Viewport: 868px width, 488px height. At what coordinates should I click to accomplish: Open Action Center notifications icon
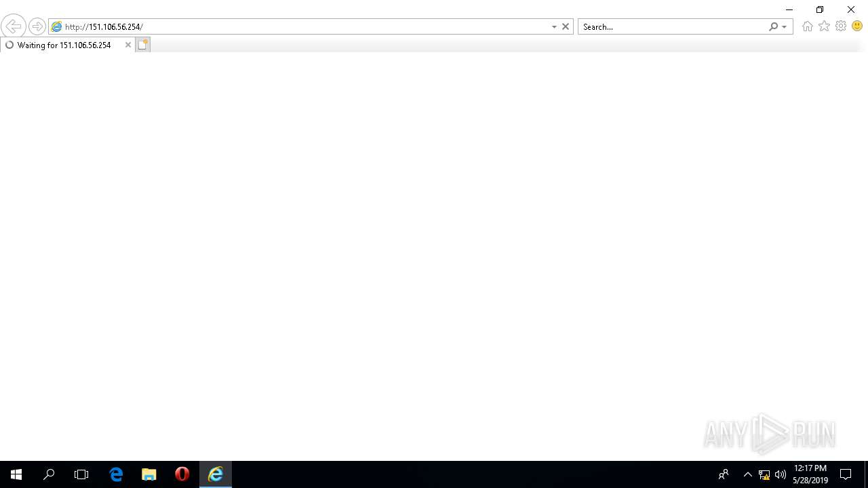[x=846, y=474]
